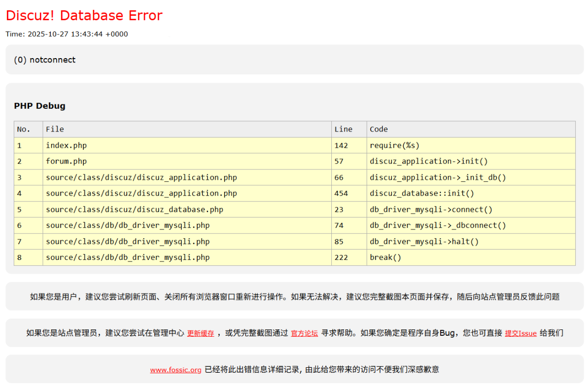Viewport: 588px width, 388px height.
Task: Click the PHP Debug heading
Action: [39, 106]
